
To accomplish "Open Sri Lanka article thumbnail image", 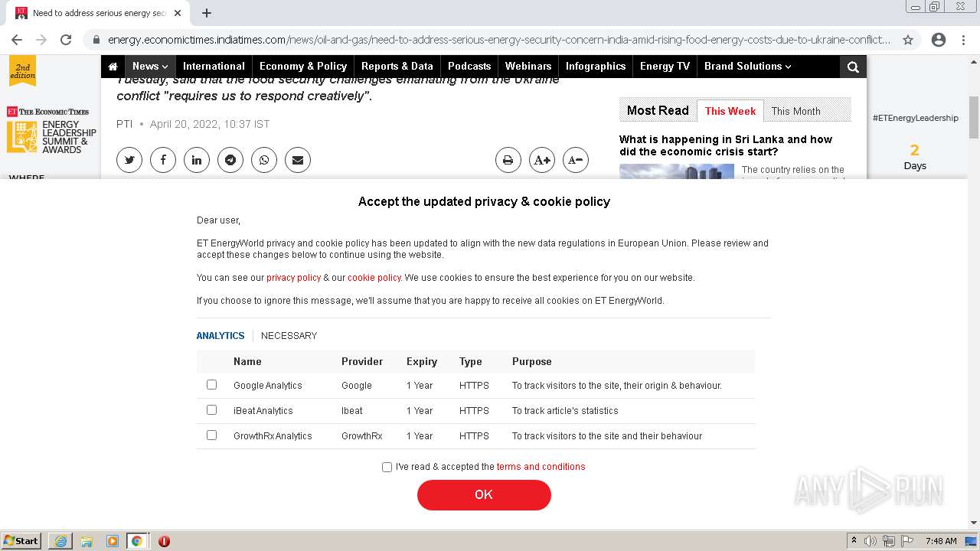I will (677, 171).
